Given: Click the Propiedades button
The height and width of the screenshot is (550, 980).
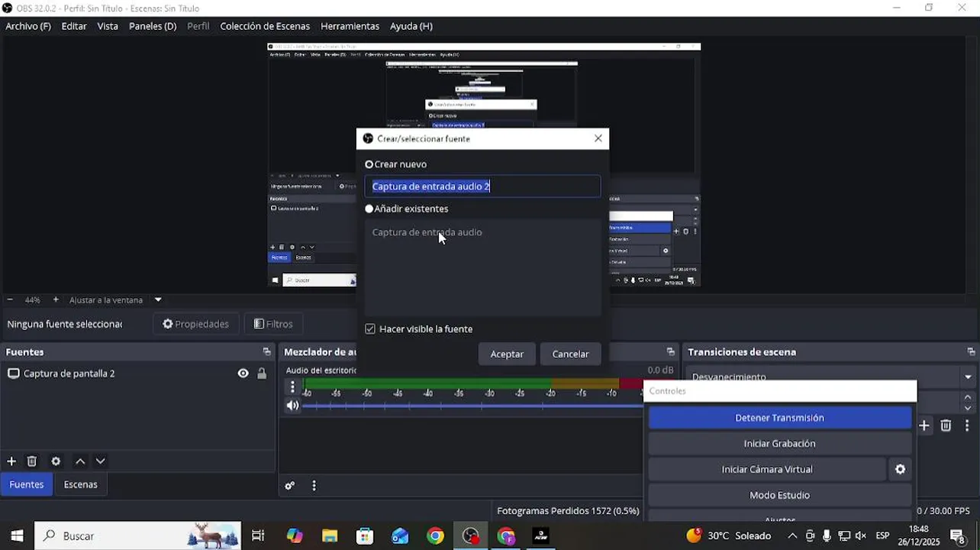Looking at the screenshot, I should [195, 324].
